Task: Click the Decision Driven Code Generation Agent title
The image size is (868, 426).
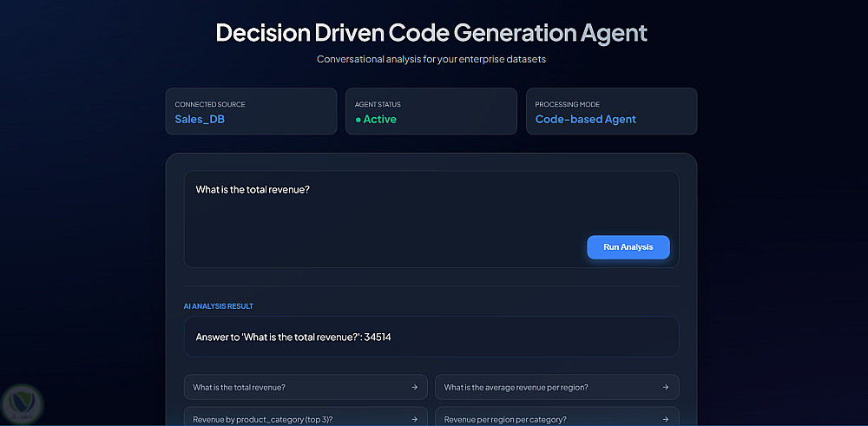Action: tap(431, 33)
